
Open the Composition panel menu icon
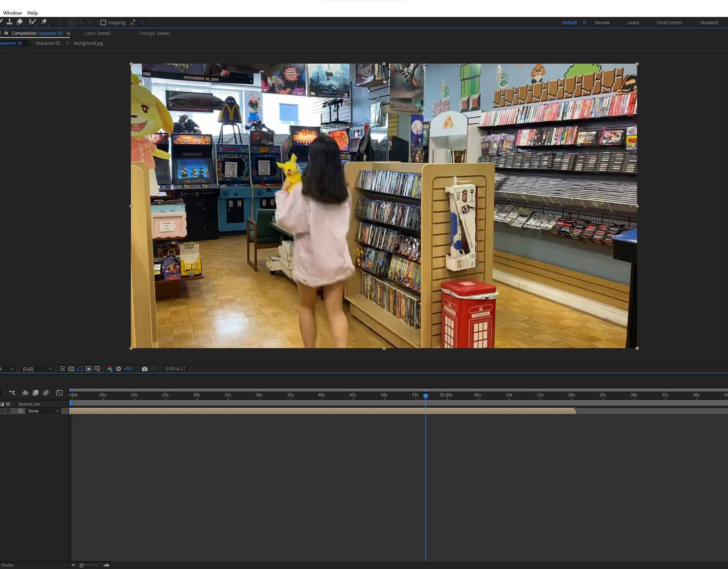pos(68,34)
